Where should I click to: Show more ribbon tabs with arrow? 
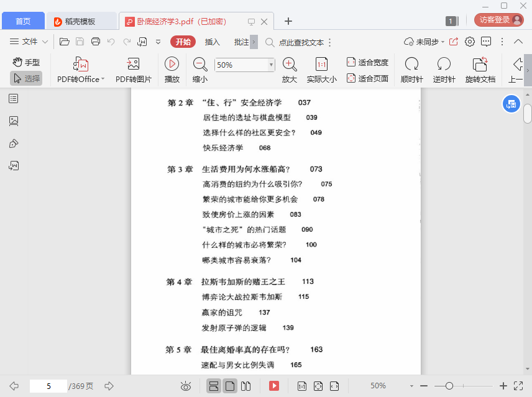coord(254,42)
